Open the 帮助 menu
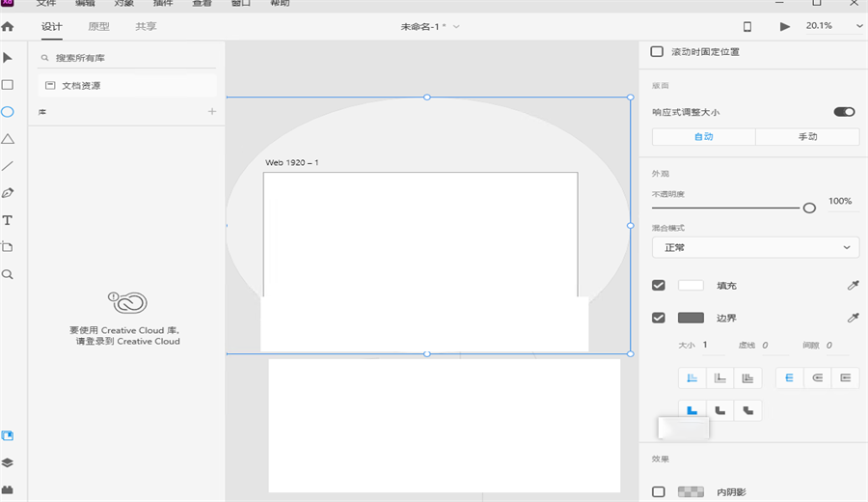 click(280, 3)
